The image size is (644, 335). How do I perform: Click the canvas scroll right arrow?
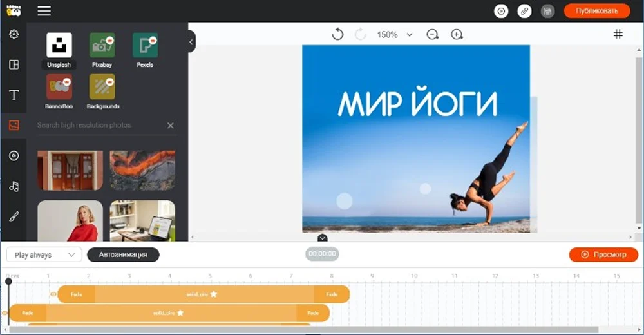point(630,237)
